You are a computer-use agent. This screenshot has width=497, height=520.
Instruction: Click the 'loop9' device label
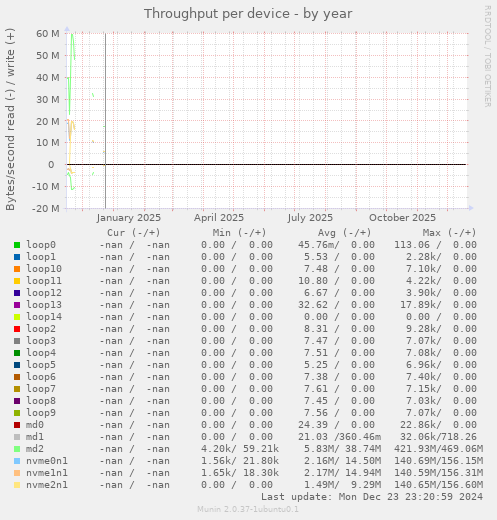click(41, 413)
